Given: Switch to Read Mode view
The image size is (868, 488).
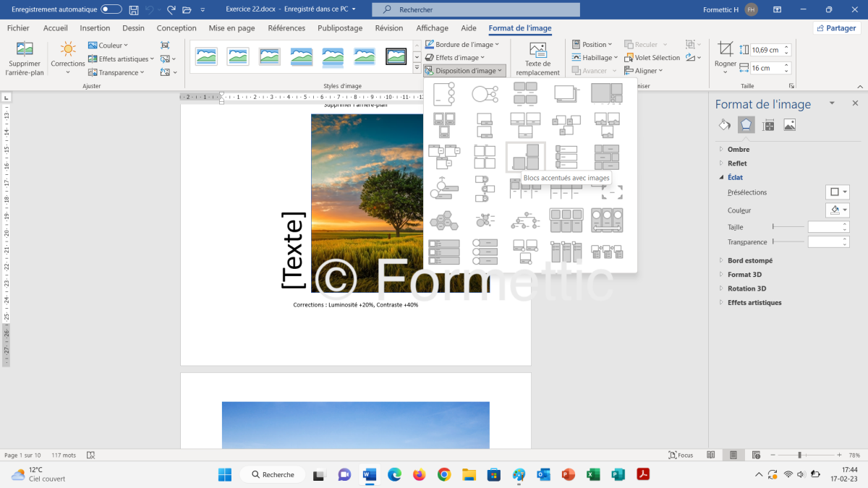Looking at the screenshot, I should 711,455.
